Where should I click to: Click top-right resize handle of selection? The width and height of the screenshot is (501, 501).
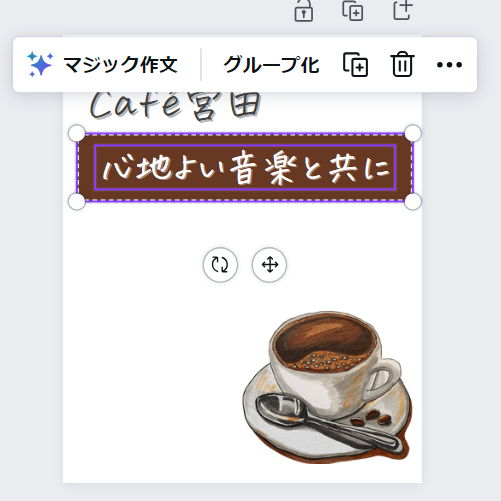(413, 134)
